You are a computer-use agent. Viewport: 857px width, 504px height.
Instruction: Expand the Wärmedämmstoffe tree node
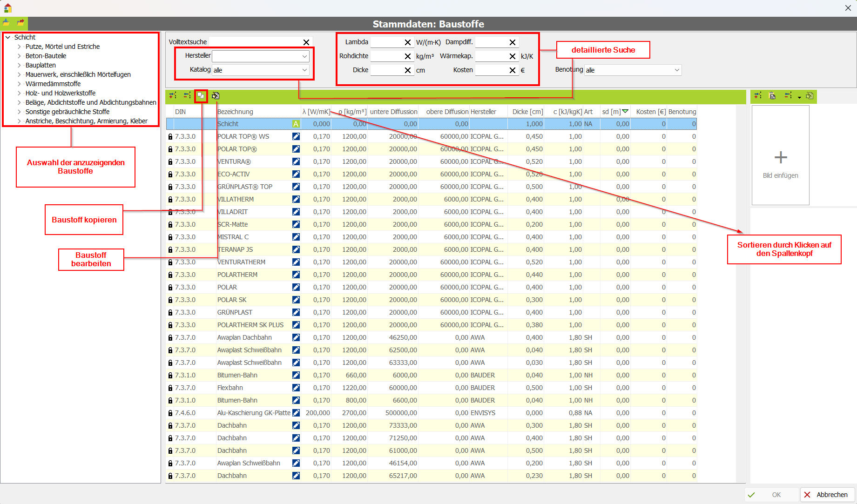pos(19,84)
